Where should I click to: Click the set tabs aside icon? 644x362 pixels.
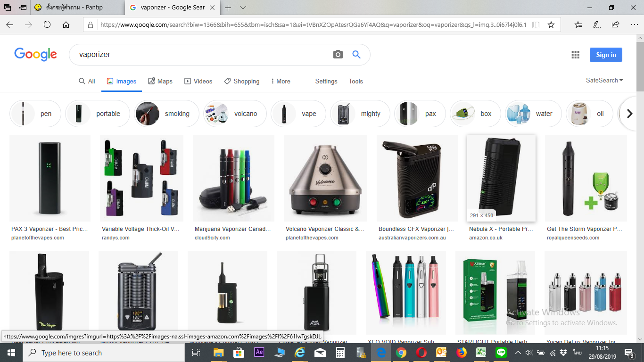tap(23, 8)
